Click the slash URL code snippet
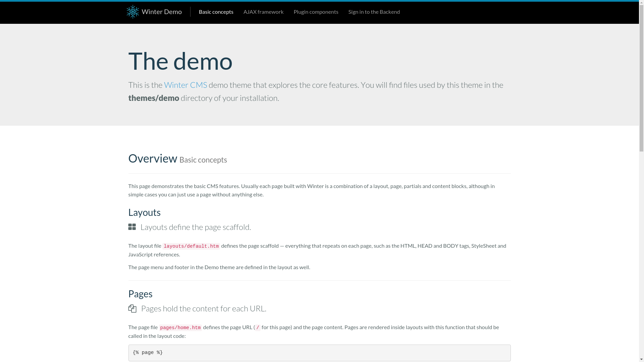This screenshot has height=362, width=644. (258, 328)
